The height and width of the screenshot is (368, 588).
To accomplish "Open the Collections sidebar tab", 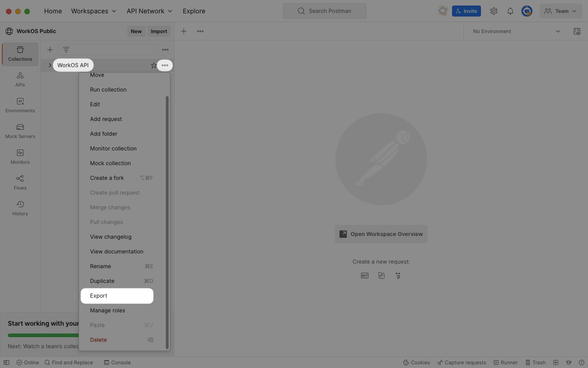I will 20,54.
